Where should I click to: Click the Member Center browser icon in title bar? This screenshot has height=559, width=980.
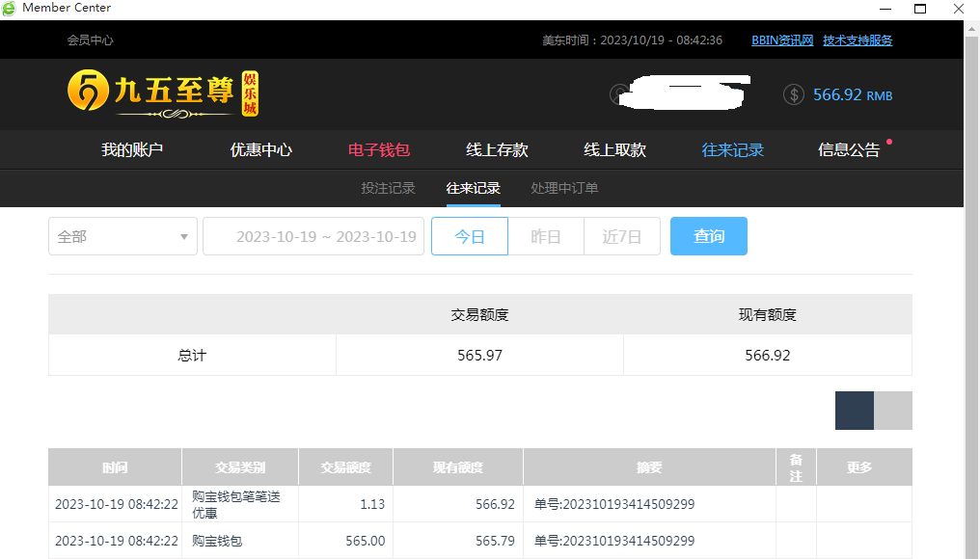10,8
